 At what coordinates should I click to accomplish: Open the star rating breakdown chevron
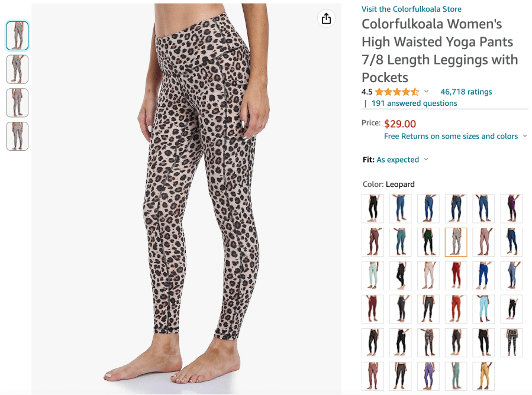pos(426,92)
